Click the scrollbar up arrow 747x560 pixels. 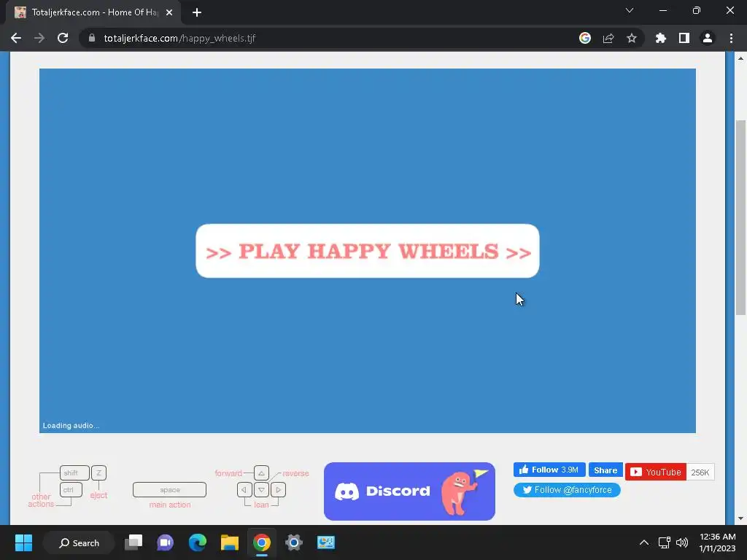pyautogui.click(x=740, y=58)
